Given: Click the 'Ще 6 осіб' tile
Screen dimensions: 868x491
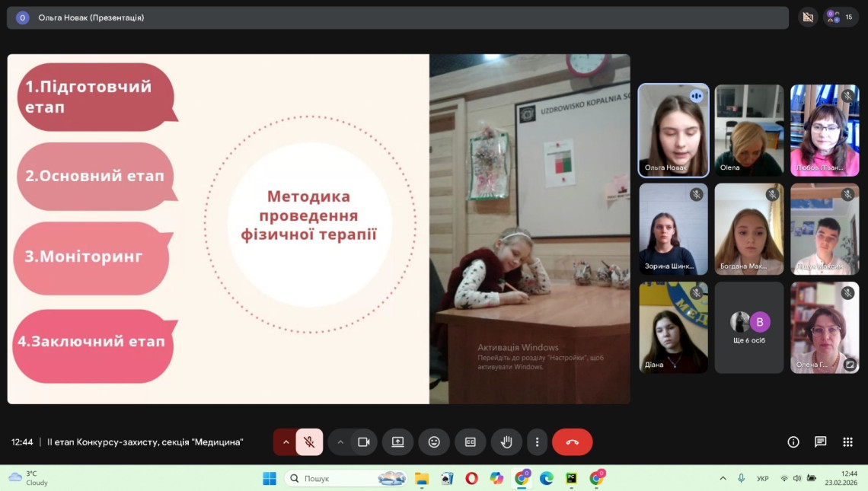Looking at the screenshot, I should point(748,327).
